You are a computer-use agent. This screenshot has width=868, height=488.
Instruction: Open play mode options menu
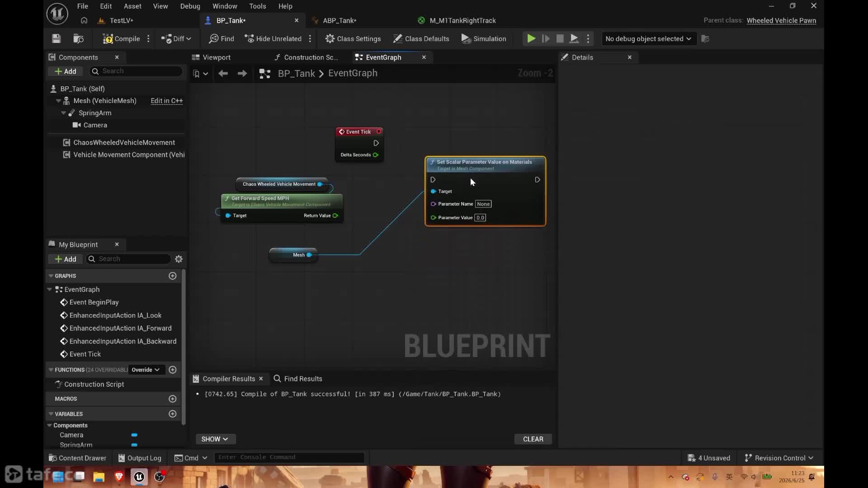coord(588,39)
